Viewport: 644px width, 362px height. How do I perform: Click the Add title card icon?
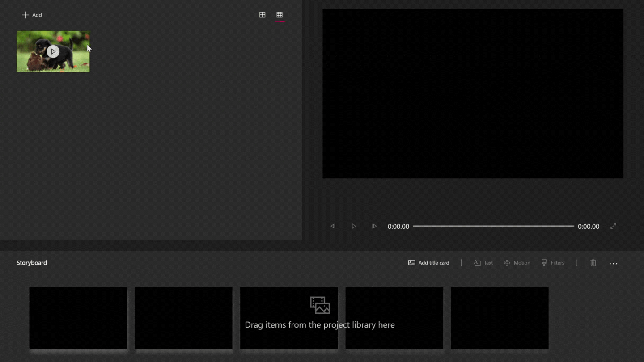pyautogui.click(x=411, y=263)
